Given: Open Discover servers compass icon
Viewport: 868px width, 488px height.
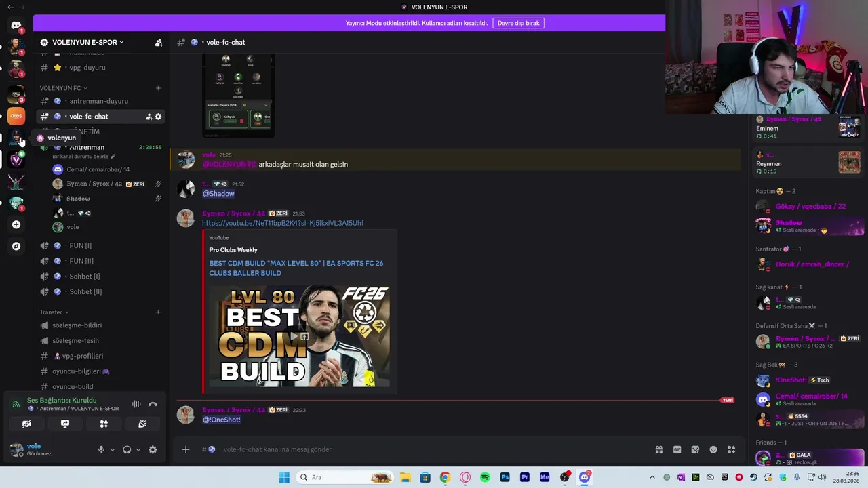Looking at the screenshot, I should 16,246.
